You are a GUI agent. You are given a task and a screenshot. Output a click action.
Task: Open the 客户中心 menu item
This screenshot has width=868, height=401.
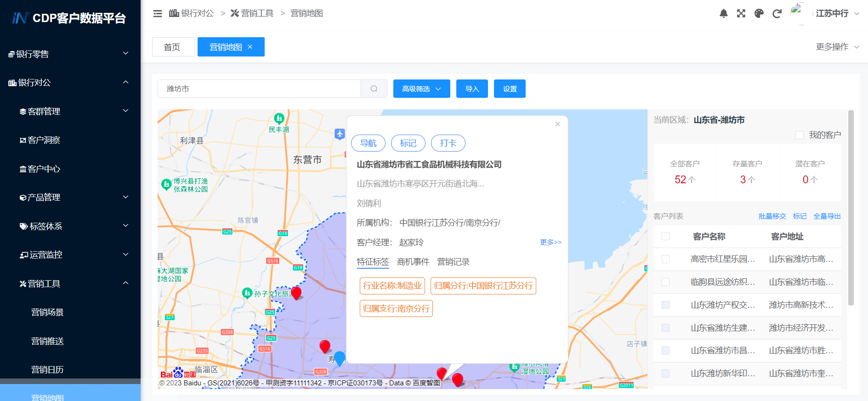[x=70, y=169]
